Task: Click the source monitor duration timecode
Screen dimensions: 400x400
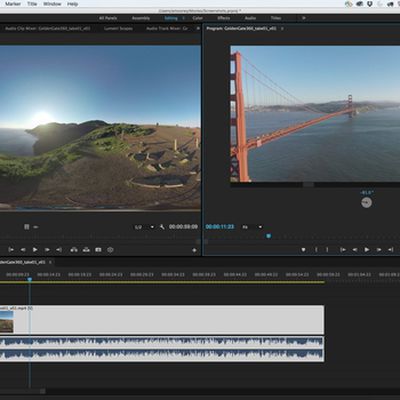Action: pyautogui.click(x=183, y=227)
